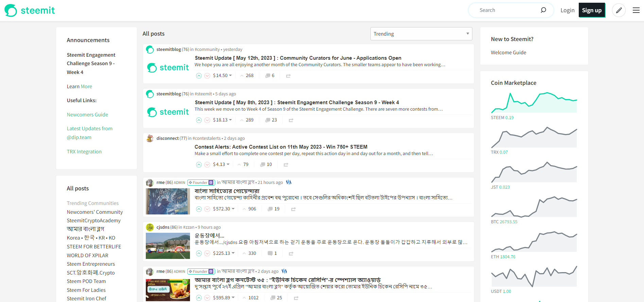
Task: Click the Search input field
Action: pyautogui.click(x=508, y=10)
